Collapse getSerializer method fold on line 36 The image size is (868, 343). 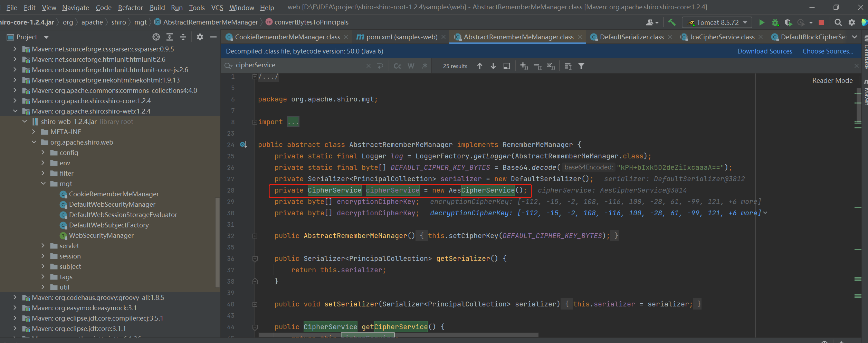pos(255,259)
